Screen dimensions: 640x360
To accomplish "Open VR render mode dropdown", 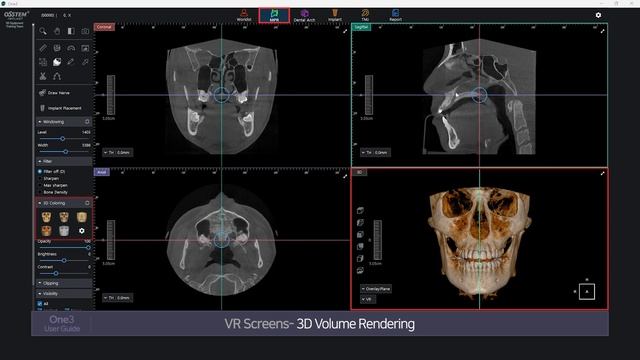I will [x=367, y=299].
